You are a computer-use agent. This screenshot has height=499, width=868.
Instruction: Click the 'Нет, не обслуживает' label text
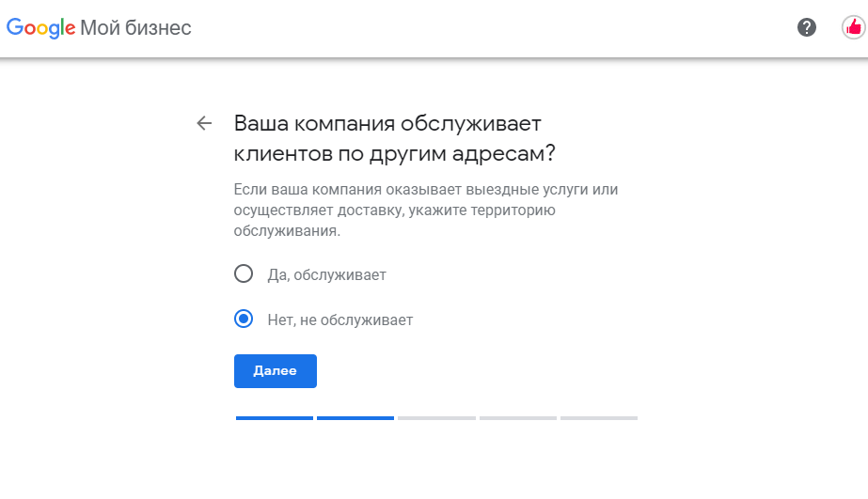point(339,320)
